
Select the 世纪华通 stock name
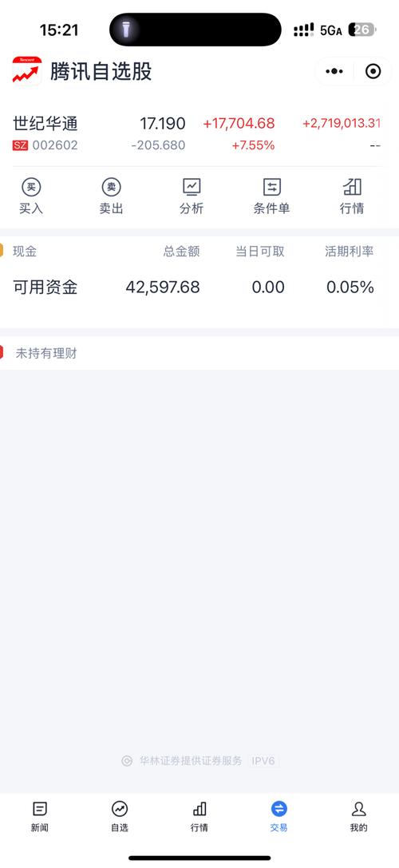[45, 123]
